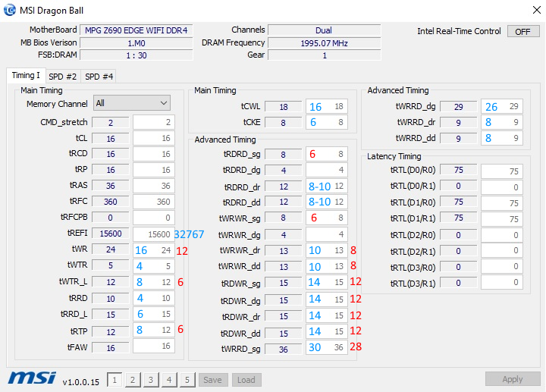Select profile slot 1 button
This screenshot has width=546, height=392.
(115, 380)
